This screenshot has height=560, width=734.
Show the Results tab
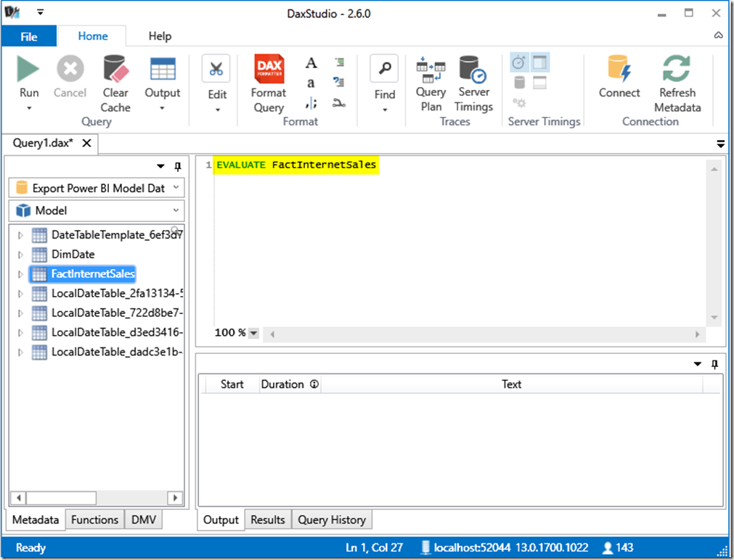pos(267,520)
